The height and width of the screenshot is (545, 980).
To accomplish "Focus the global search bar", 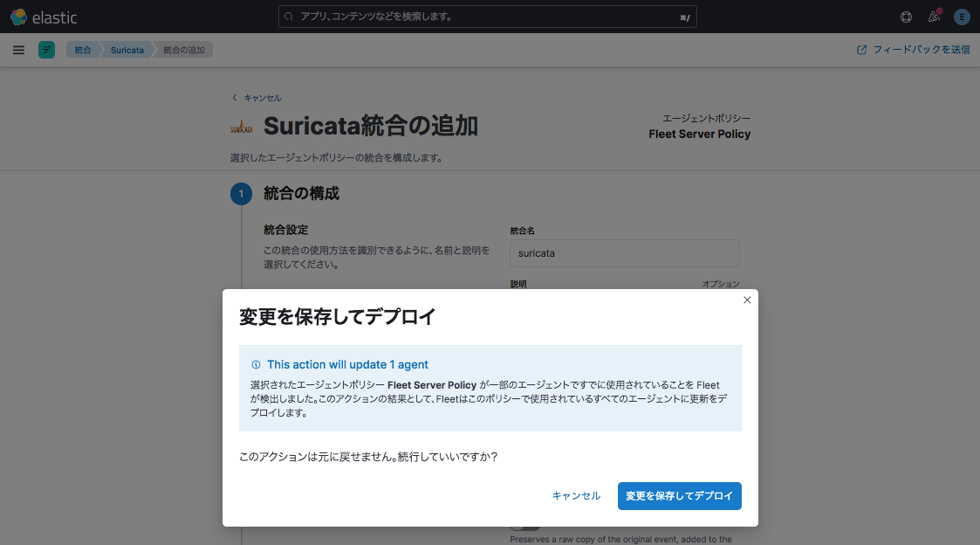I will click(x=488, y=17).
